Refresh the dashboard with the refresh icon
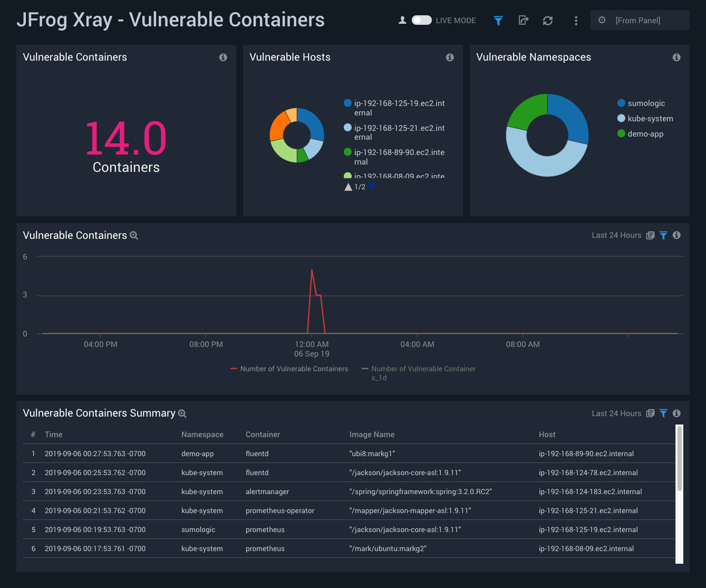 point(548,21)
